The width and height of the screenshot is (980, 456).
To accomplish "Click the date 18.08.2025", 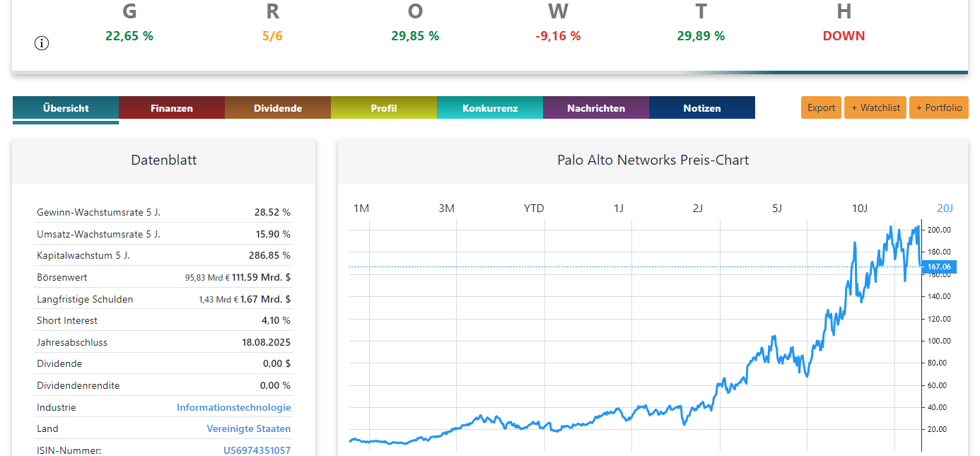I will (x=266, y=342).
